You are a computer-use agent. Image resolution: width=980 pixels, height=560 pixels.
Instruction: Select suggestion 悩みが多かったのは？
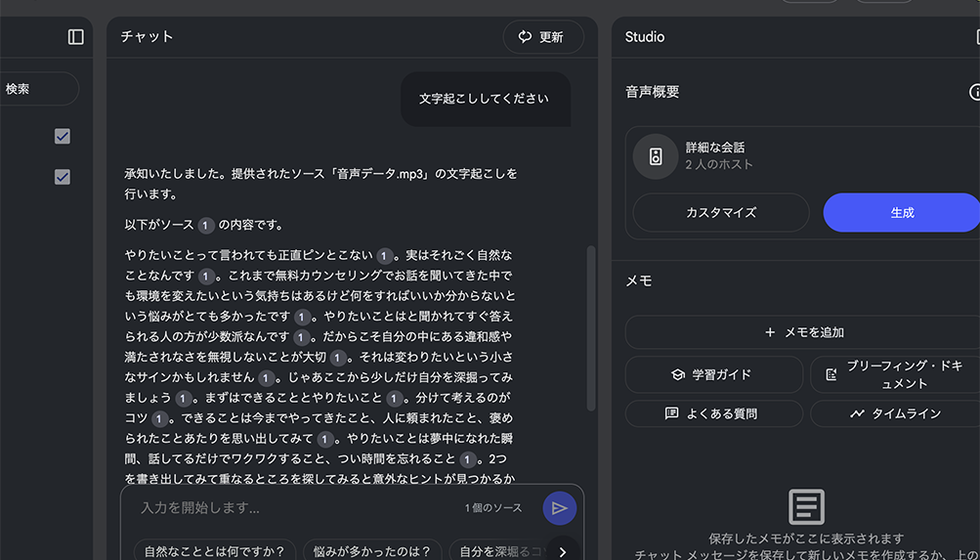pyautogui.click(x=372, y=552)
